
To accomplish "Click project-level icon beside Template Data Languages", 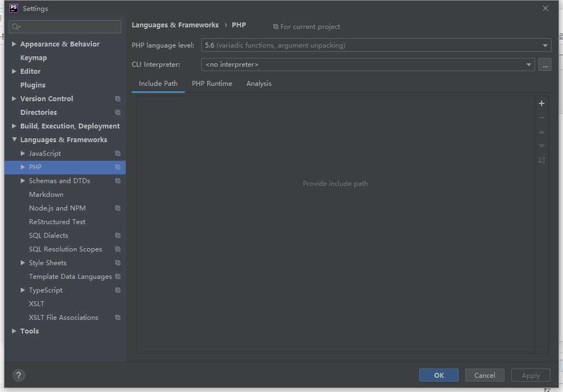I will 118,277.
